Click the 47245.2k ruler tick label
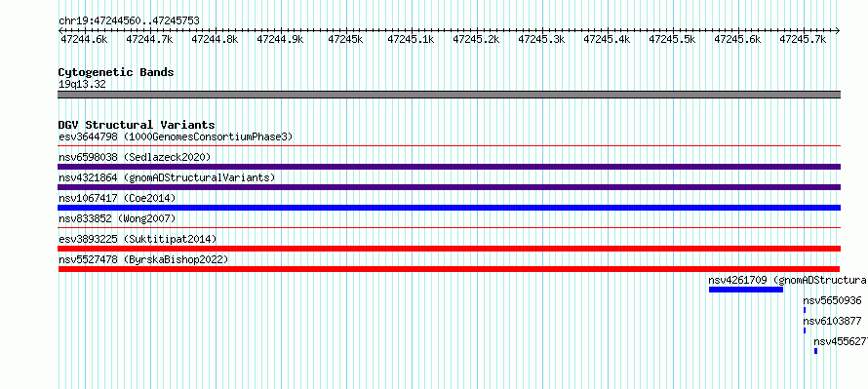868x389 pixels. pos(476,39)
